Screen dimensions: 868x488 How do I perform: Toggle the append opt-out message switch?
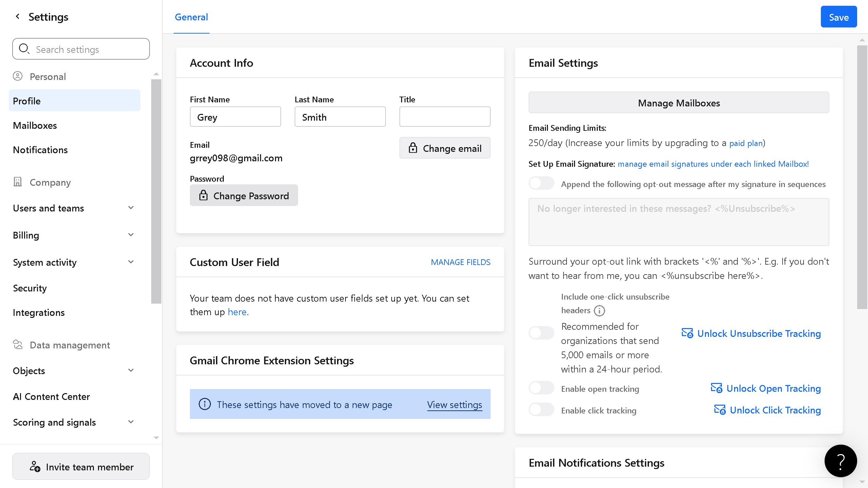[x=541, y=183]
